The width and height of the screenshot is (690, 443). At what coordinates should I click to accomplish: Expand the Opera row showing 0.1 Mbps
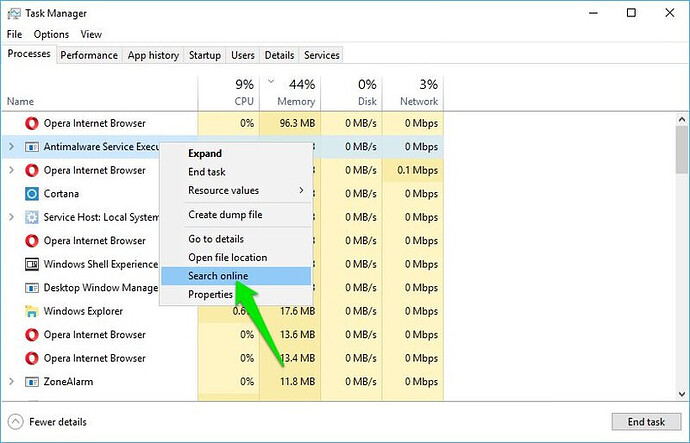pyautogui.click(x=12, y=170)
